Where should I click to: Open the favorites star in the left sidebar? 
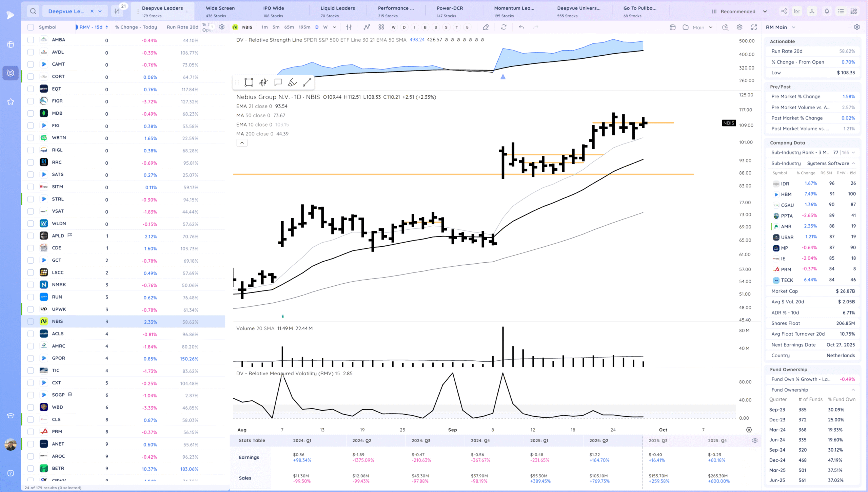coord(11,101)
